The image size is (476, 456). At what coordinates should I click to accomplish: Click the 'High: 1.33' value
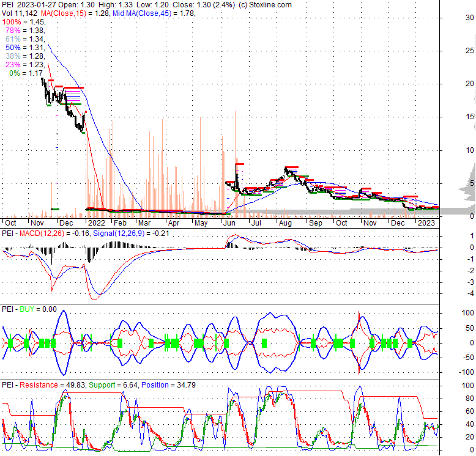[x=115, y=5]
